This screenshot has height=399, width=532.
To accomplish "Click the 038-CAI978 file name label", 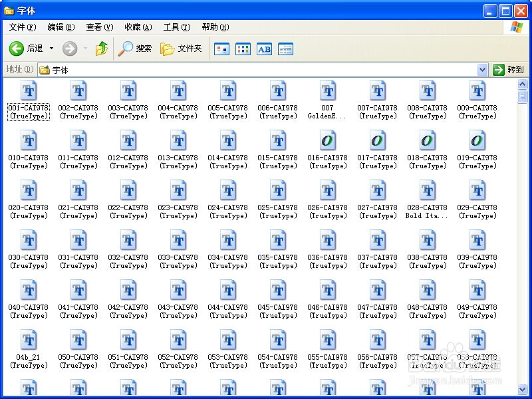I will tap(428, 261).
